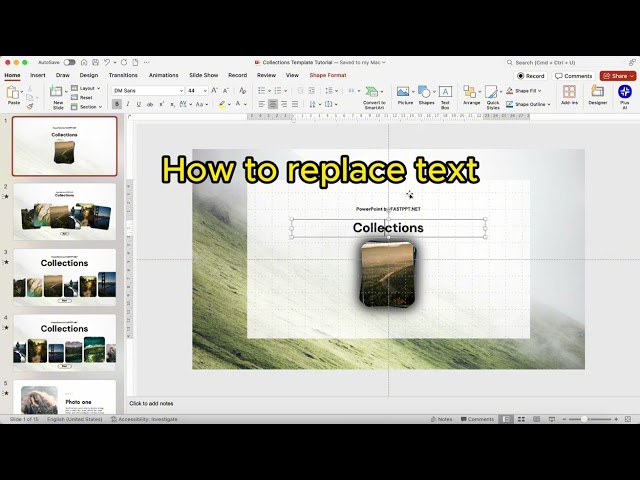This screenshot has width=640, height=480.
Task: Click the Format Painter brush icon
Action: click(30, 107)
